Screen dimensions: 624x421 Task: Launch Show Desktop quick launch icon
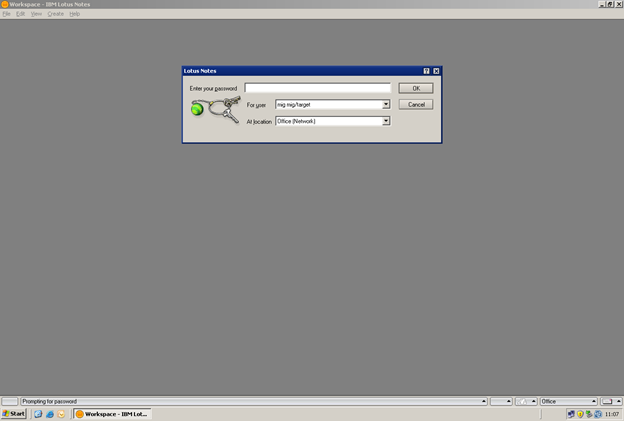[38, 414]
